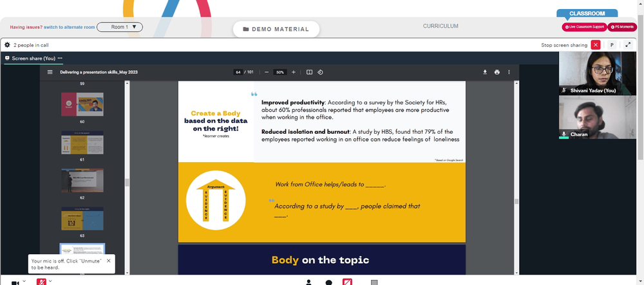Open participants icon in bottom bar
Image resolution: width=644 pixels, height=285 pixels.
[x=308, y=282]
